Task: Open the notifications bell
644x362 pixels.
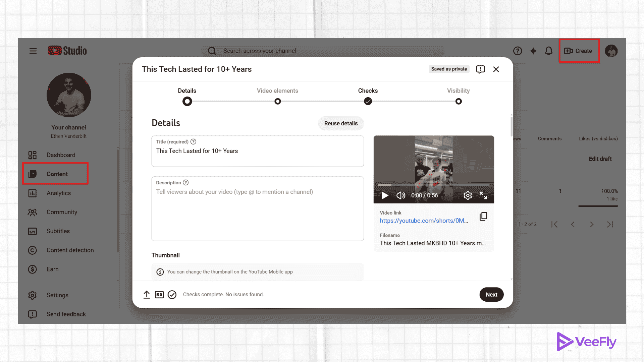Action: coord(549,51)
